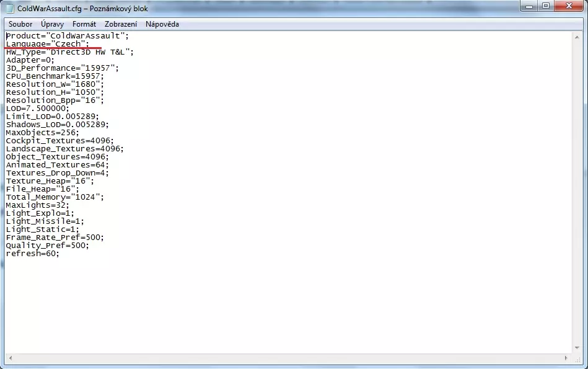Image resolution: width=588 pixels, height=369 pixels.
Task: Minimize the Poznámkový blok window
Action: (x=529, y=6)
